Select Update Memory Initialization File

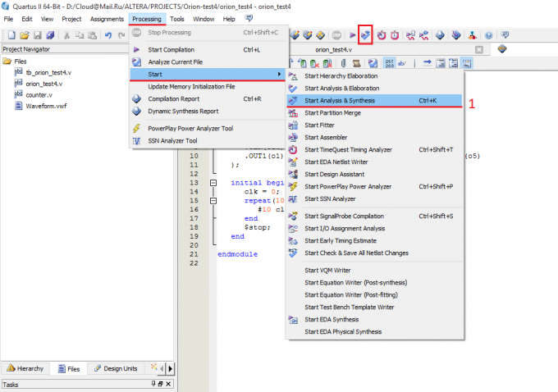(208, 86)
